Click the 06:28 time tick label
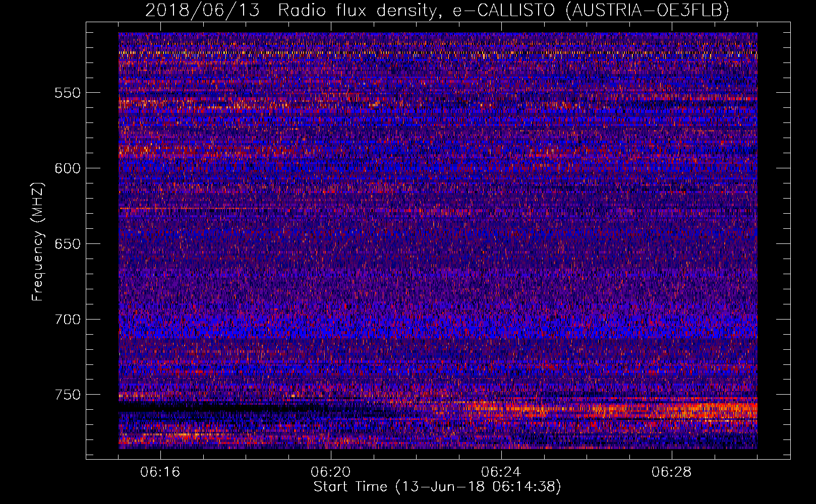Image resolution: width=816 pixels, height=504 pixels. (672, 472)
